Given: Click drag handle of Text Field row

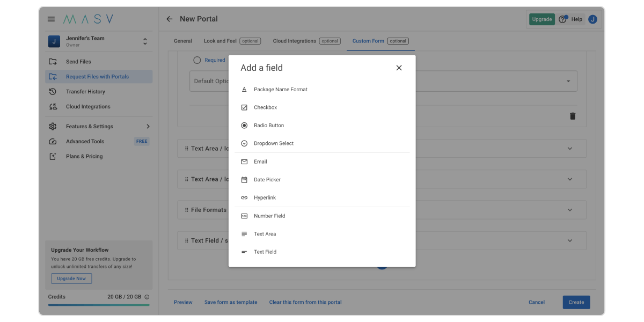Looking at the screenshot, I should (x=186, y=240).
